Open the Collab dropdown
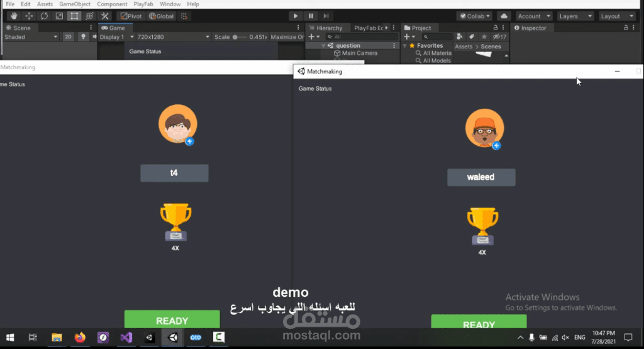 (x=475, y=16)
